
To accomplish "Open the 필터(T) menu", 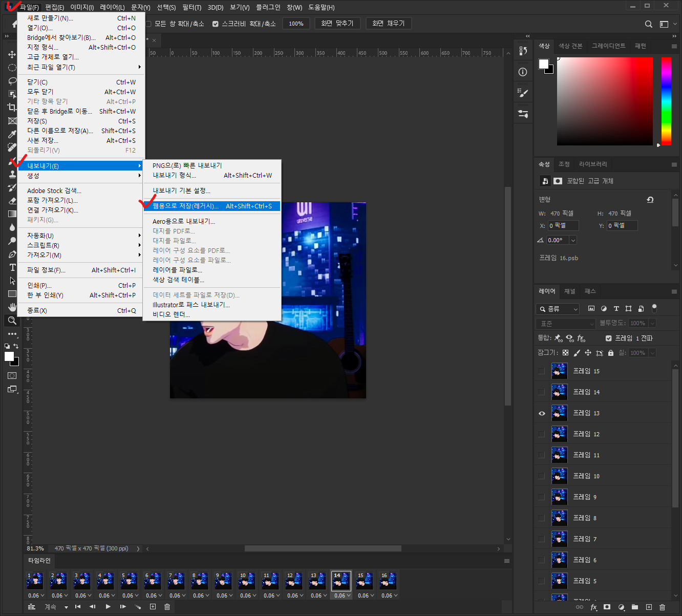I will click(191, 7).
